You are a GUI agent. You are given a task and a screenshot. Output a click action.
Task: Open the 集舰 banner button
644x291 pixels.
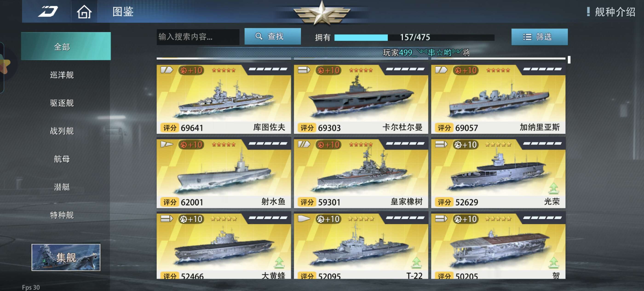tap(66, 257)
